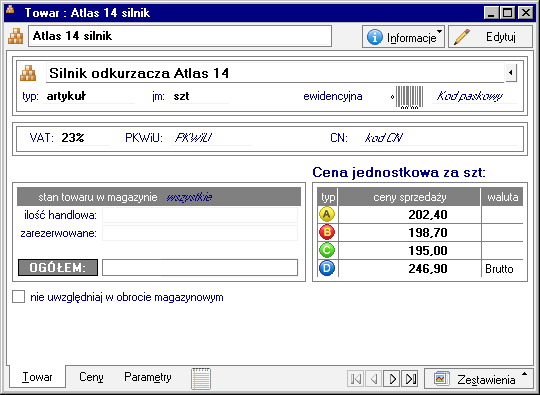540x395 pixels.
Task: Go to the last record
Action: click(x=410, y=379)
